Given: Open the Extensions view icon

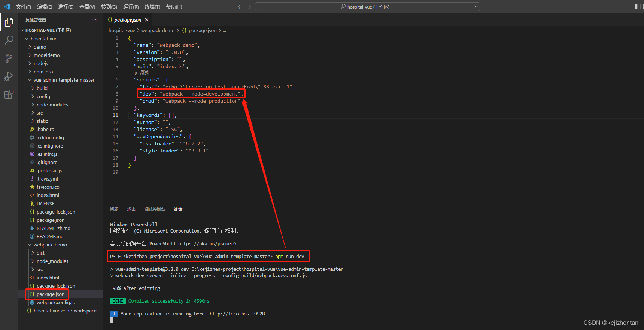Looking at the screenshot, I should [9, 94].
